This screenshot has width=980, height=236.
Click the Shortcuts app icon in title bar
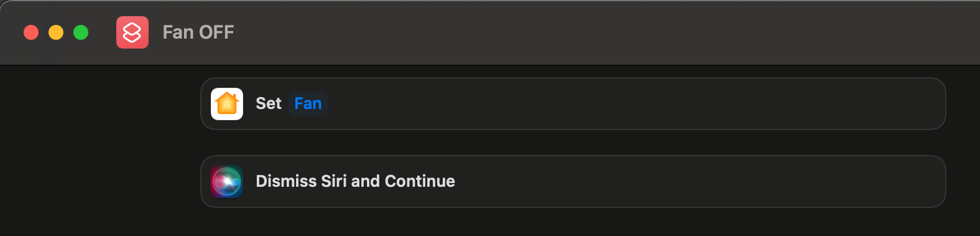pos(132,32)
